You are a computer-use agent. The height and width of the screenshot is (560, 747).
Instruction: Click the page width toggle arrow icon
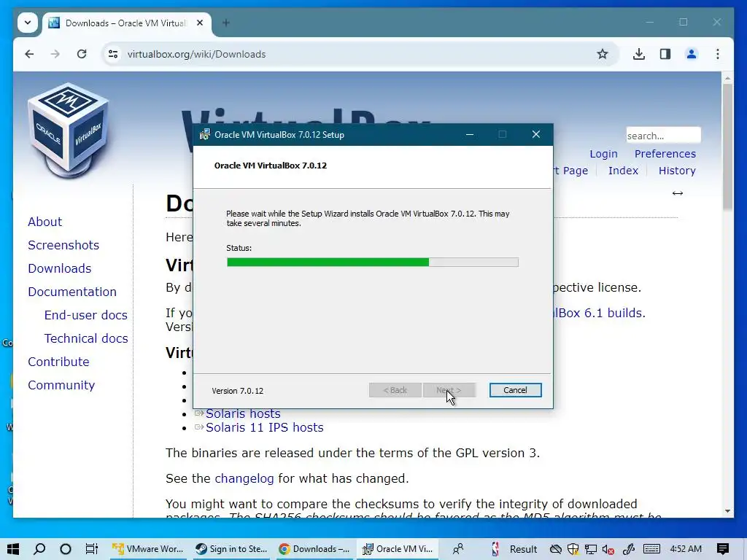tap(678, 192)
